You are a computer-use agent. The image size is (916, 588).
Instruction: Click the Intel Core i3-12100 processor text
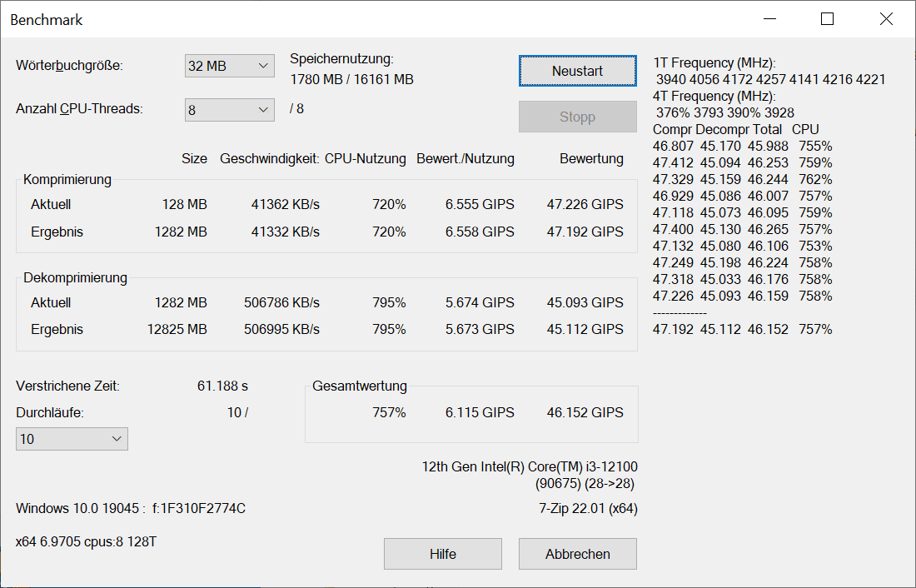pyautogui.click(x=530, y=466)
